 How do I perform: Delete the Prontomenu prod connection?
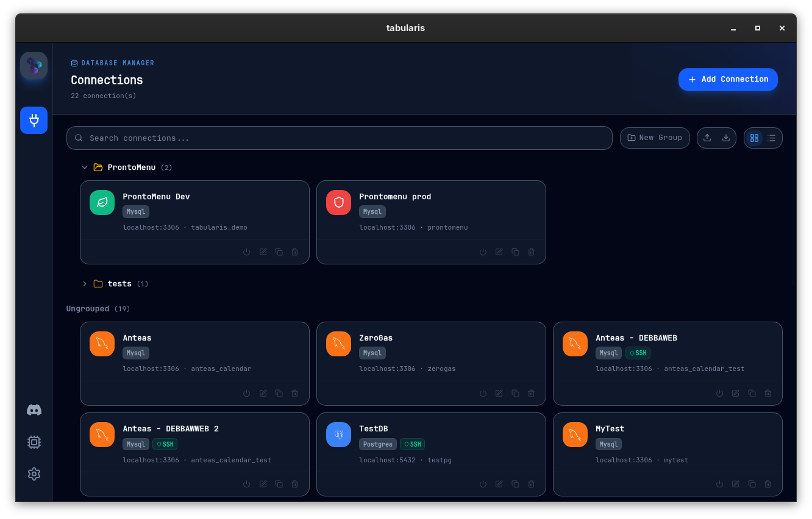point(532,252)
